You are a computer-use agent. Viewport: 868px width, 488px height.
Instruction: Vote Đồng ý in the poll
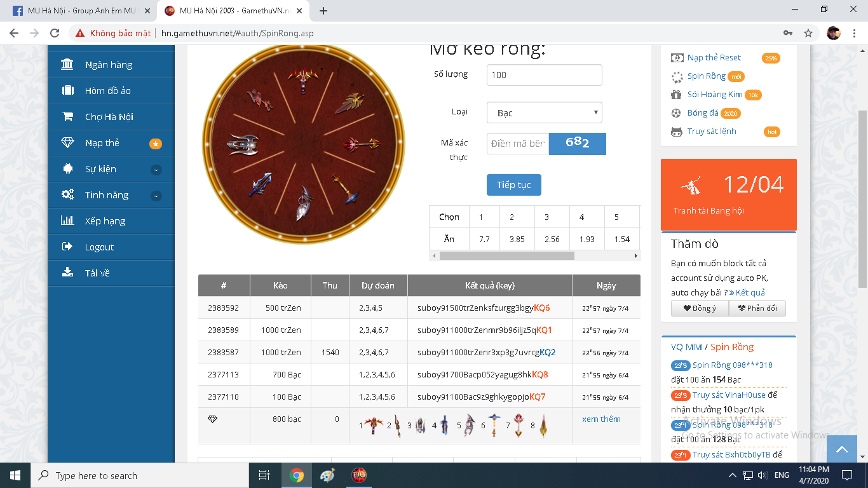700,309
